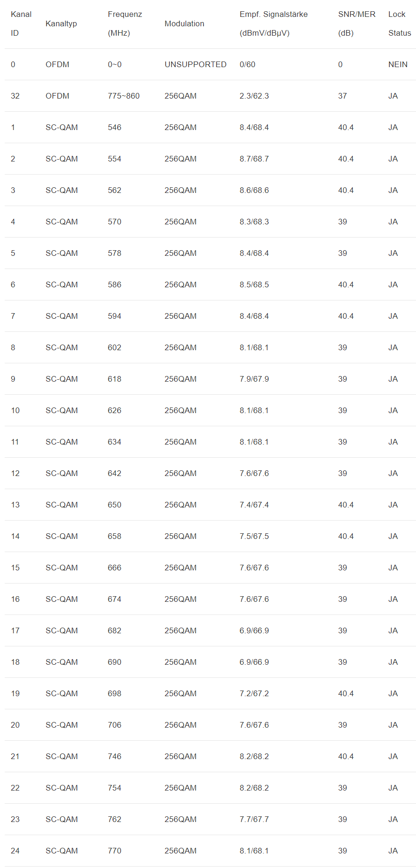Click the Lock Status column header
The image size is (416, 868).
click(x=399, y=23)
